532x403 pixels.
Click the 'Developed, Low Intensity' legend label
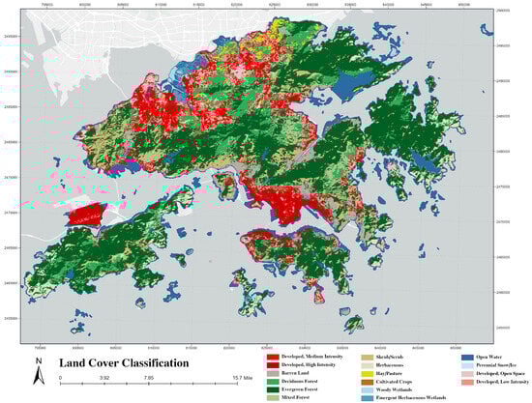click(x=502, y=382)
